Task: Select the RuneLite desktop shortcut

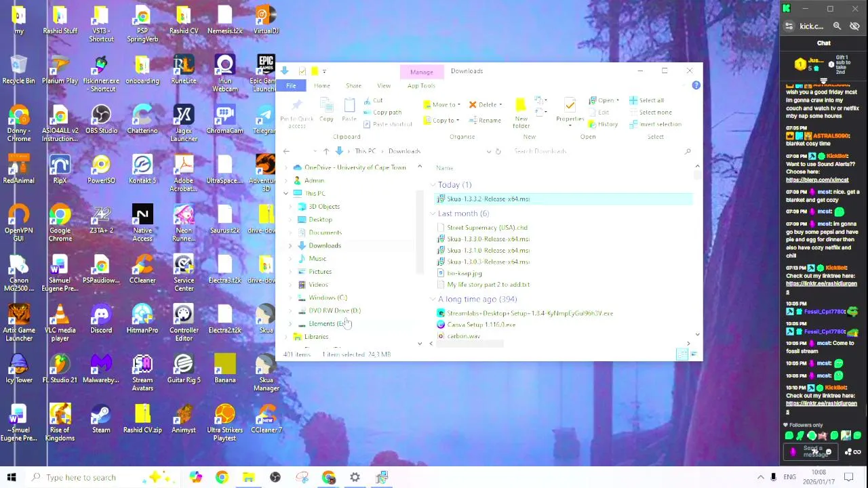Action: 183,70
